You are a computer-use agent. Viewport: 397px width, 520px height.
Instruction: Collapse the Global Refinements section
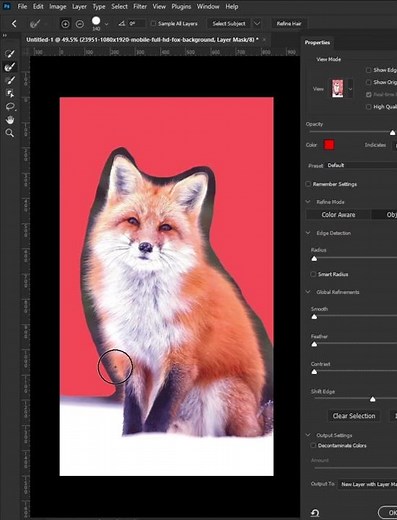[x=308, y=292]
